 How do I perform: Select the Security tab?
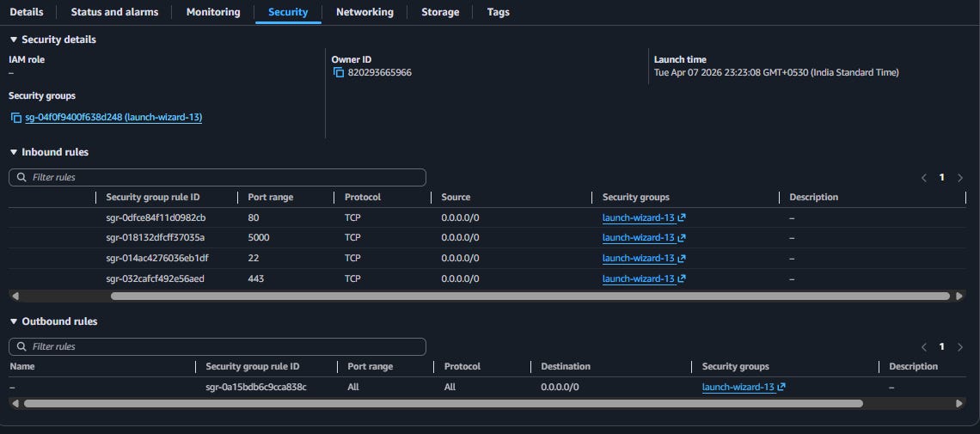point(288,12)
